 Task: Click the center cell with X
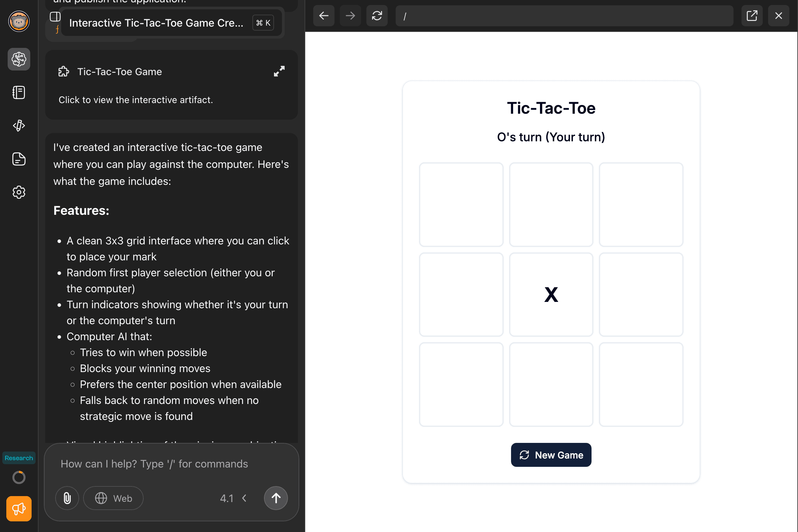(x=551, y=295)
